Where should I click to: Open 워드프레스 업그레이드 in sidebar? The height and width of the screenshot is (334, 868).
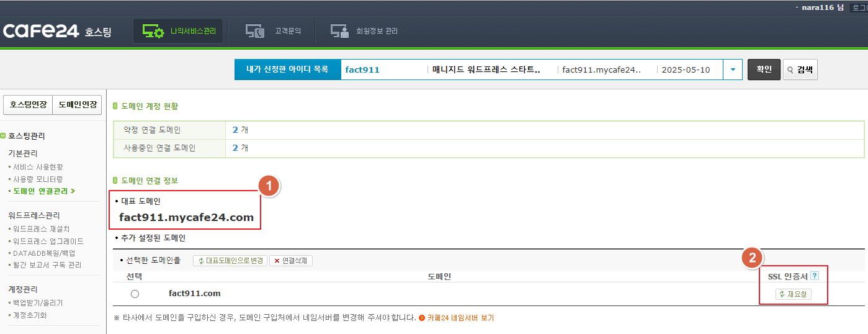pos(48,241)
